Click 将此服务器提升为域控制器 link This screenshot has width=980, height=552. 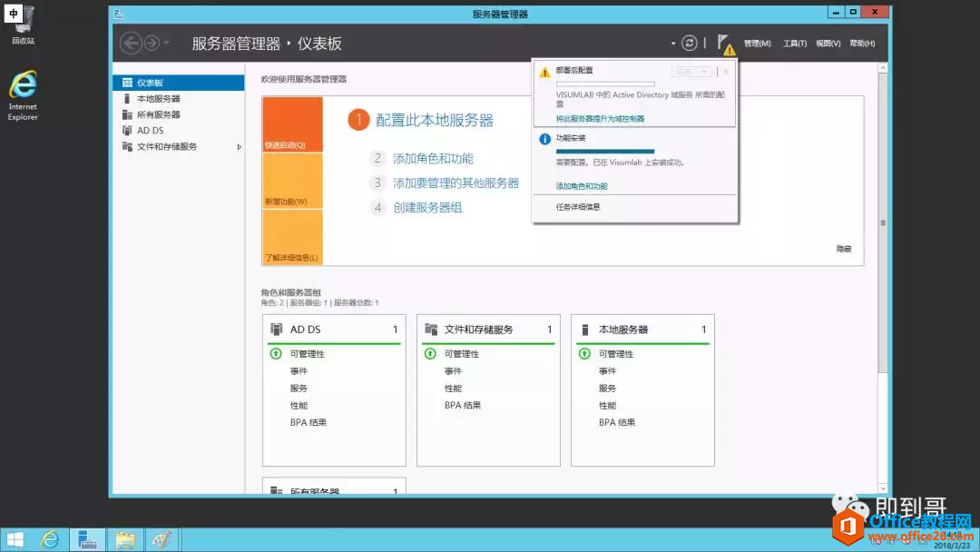coord(600,119)
